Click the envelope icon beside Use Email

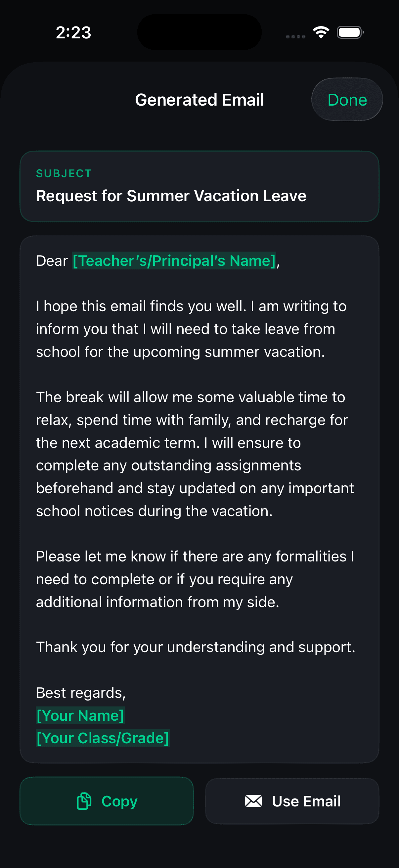pyautogui.click(x=253, y=801)
